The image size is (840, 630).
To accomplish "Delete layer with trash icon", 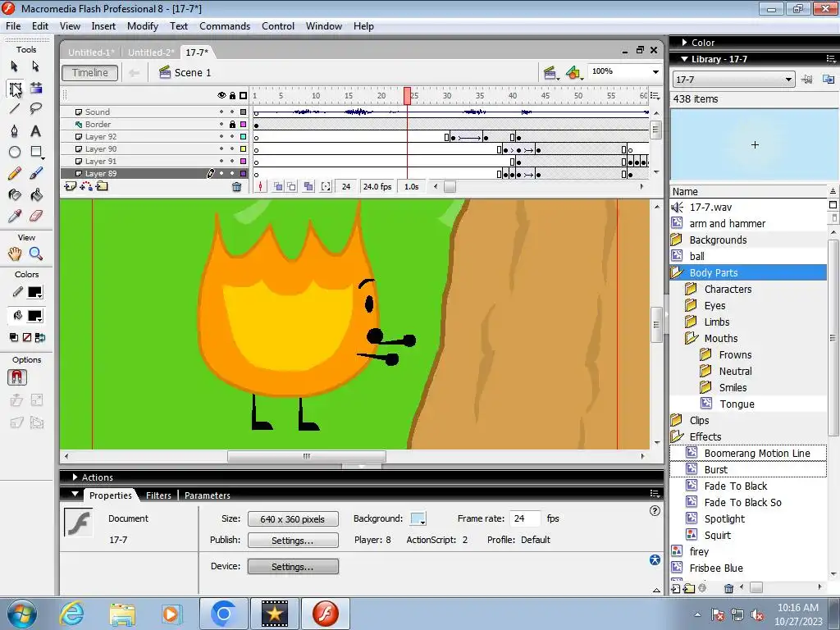I will pyautogui.click(x=236, y=187).
